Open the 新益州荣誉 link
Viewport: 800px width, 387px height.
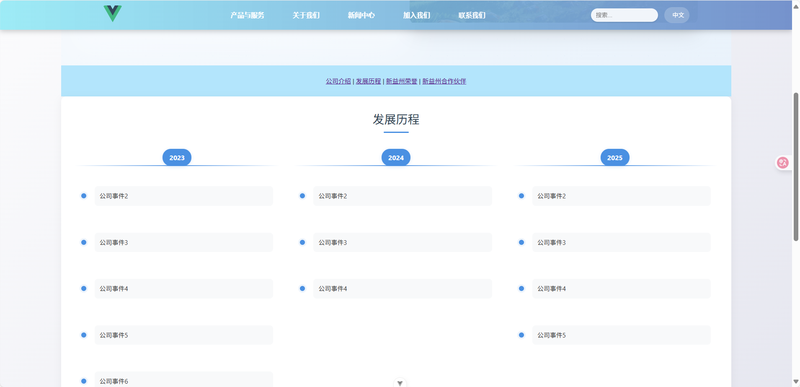[402, 81]
